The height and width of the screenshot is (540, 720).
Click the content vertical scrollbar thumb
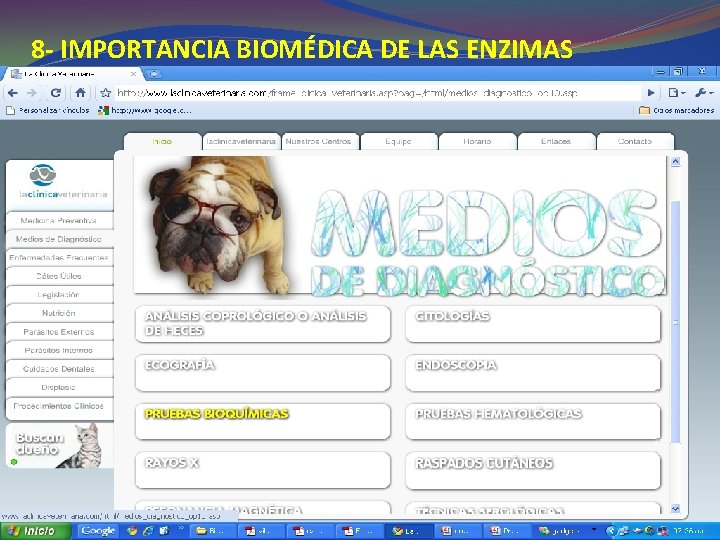pyautogui.click(x=675, y=321)
